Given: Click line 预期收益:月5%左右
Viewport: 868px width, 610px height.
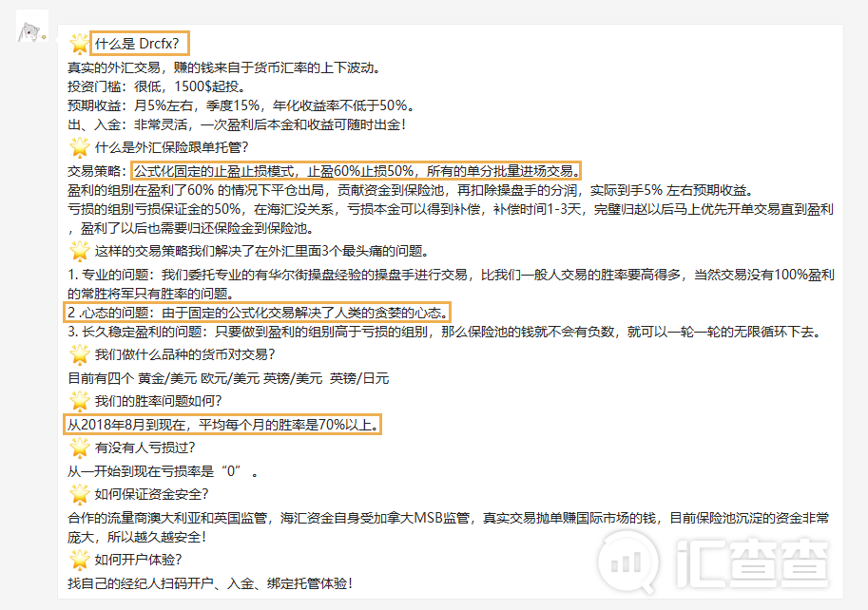Looking at the screenshot, I should [241, 105].
